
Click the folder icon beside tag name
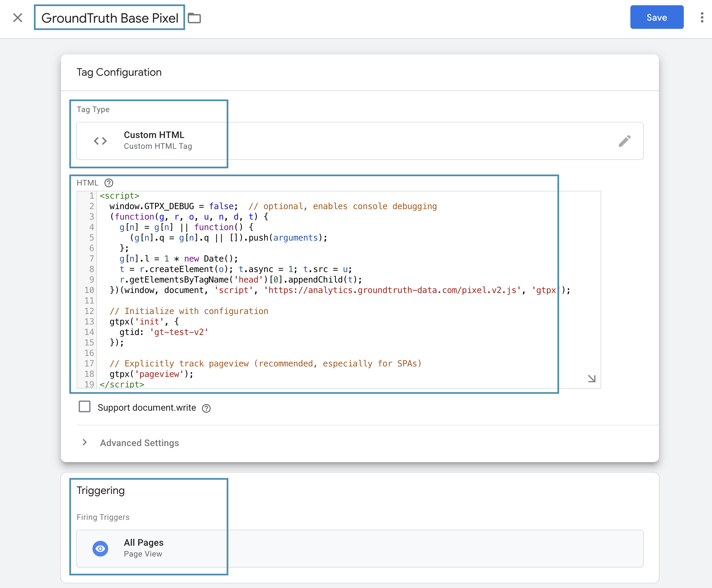pyautogui.click(x=194, y=18)
